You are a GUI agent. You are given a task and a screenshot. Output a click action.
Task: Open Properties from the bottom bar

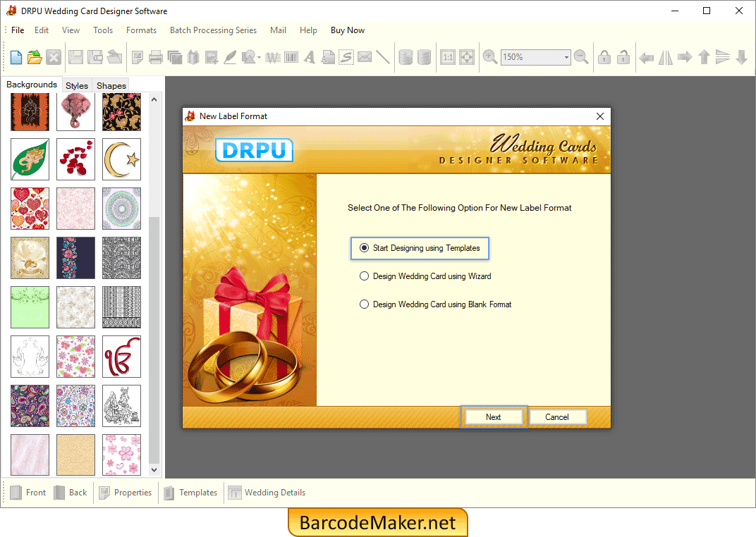click(x=126, y=493)
